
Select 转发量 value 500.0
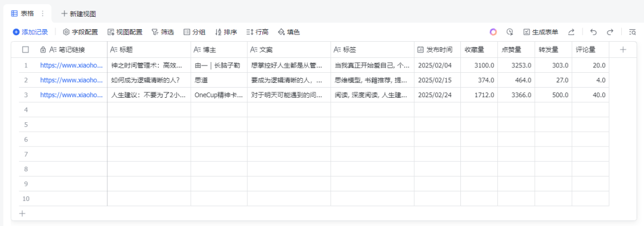pos(553,95)
